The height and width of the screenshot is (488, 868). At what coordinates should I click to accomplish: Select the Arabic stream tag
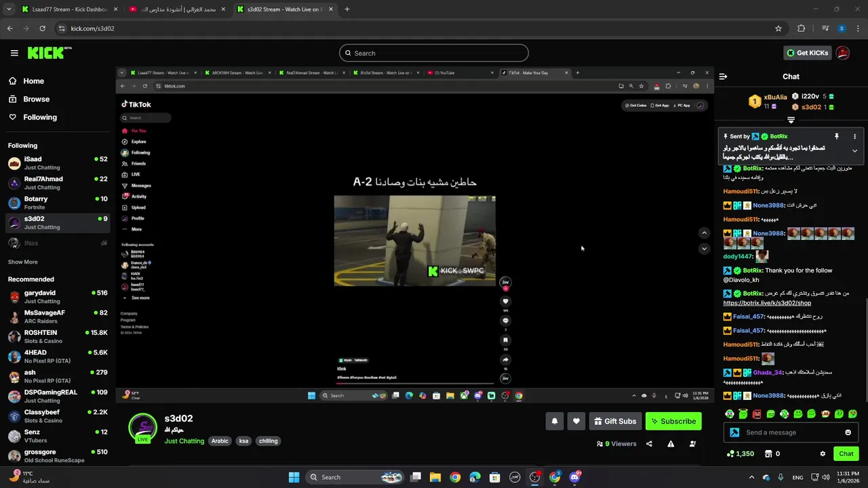(220, 441)
